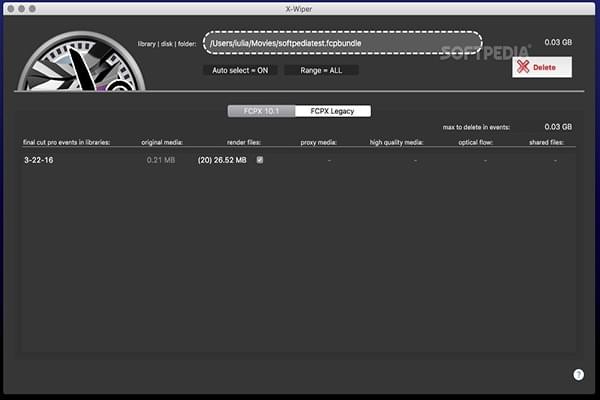
Task: Click the (20) 26.52 MB render files value
Action: click(222, 160)
